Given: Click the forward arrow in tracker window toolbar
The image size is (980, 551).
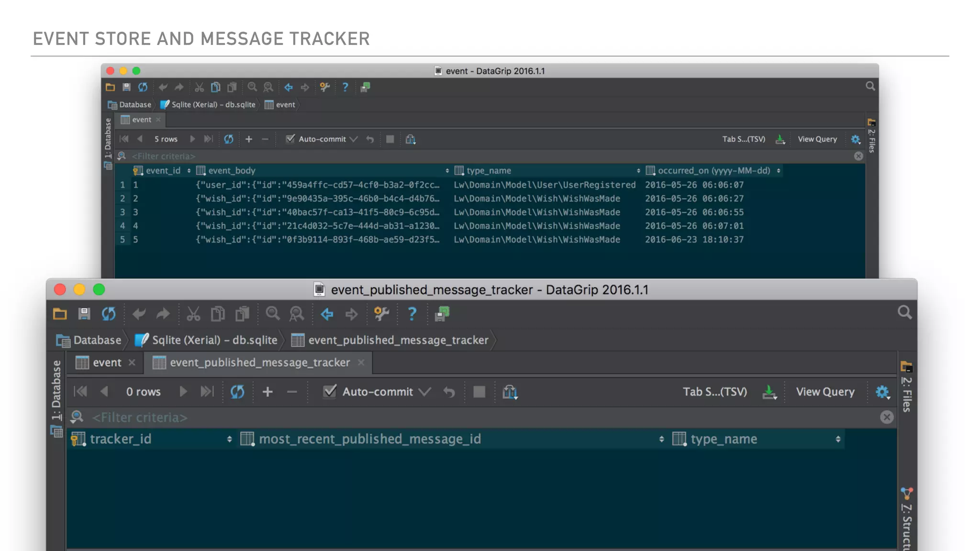Looking at the screenshot, I should [x=351, y=314].
